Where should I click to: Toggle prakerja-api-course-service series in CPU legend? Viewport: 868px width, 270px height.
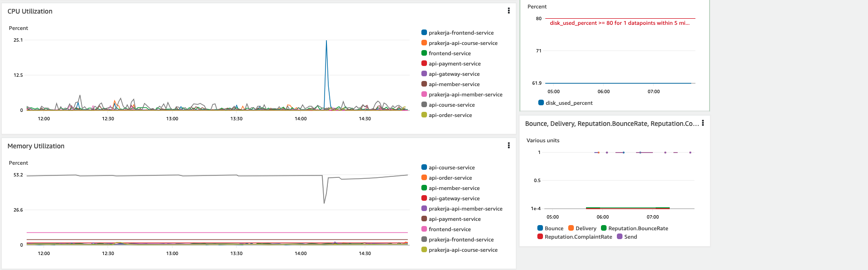point(463,43)
